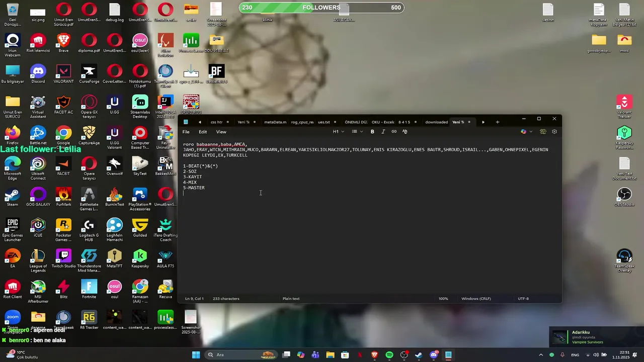Insert a link using Notepad's link icon

[394, 132]
